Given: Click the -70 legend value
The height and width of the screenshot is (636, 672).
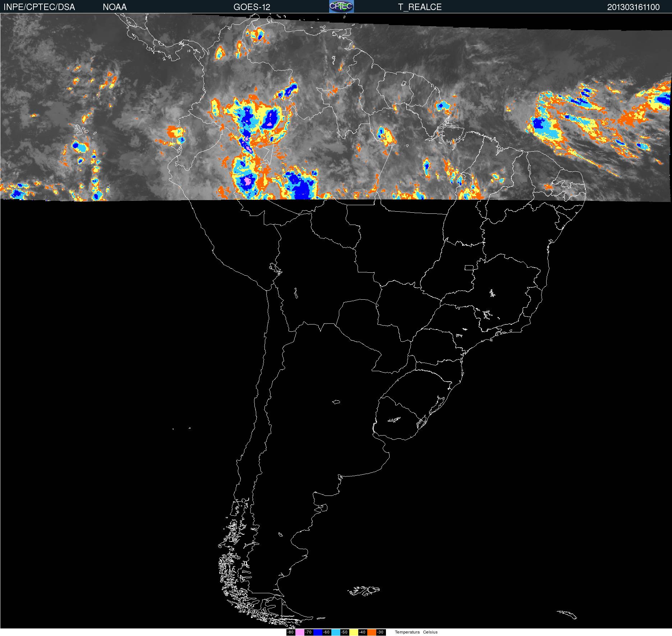Looking at the screenshot, I should 308,632.
